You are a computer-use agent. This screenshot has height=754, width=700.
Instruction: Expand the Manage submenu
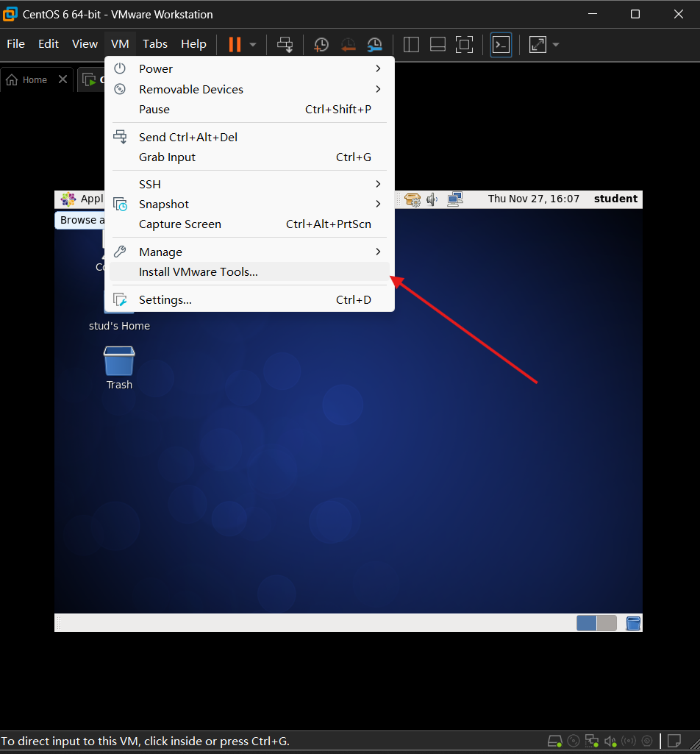249,252
